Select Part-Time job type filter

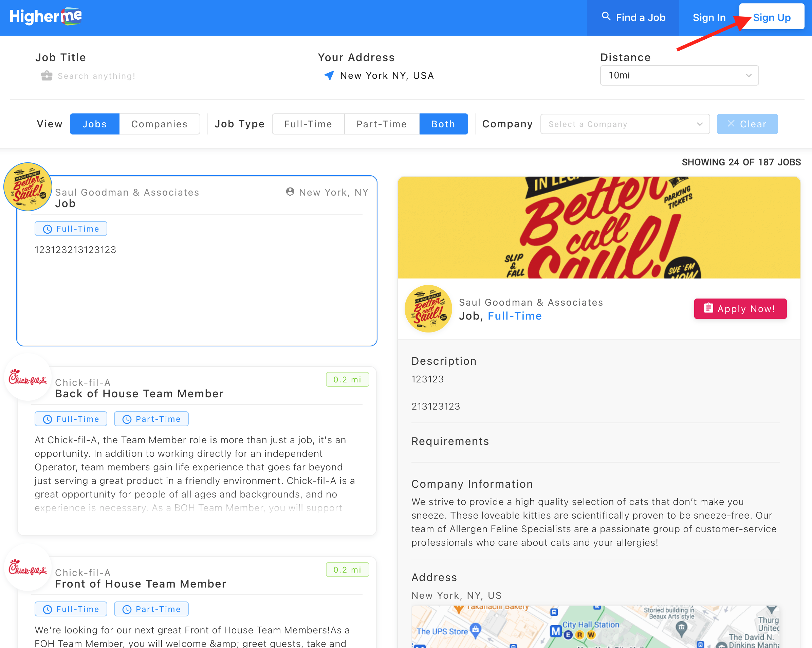tap(382, 124)
